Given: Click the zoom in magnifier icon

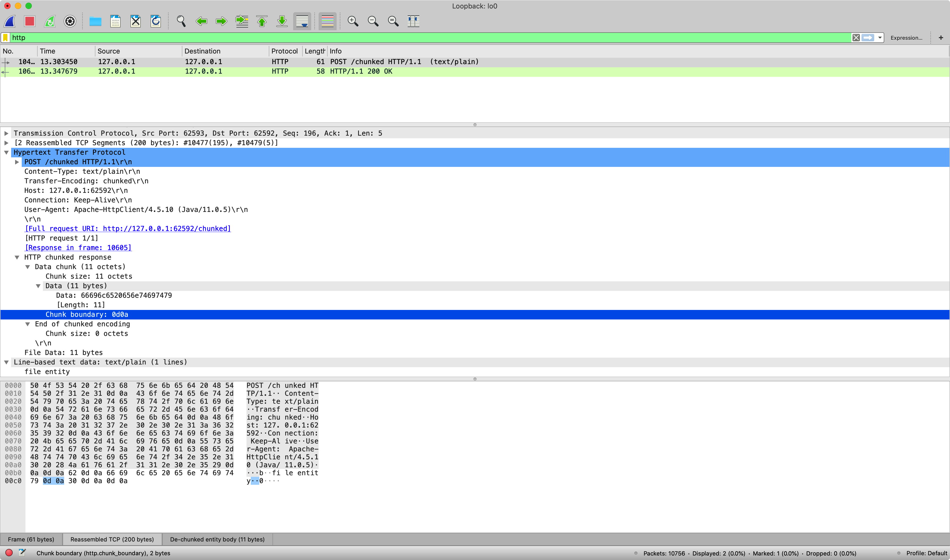Looking at the screenshot, I should [x=353, y=21].
